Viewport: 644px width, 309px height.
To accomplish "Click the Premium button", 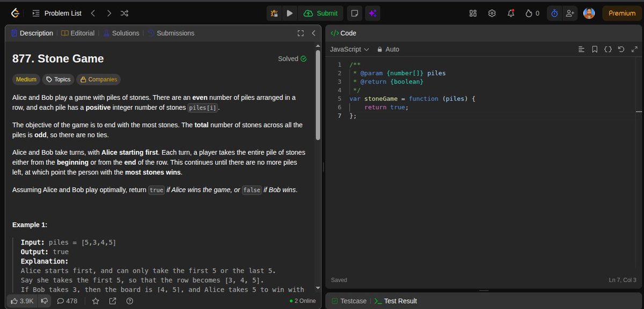I will tap(622, 13).
